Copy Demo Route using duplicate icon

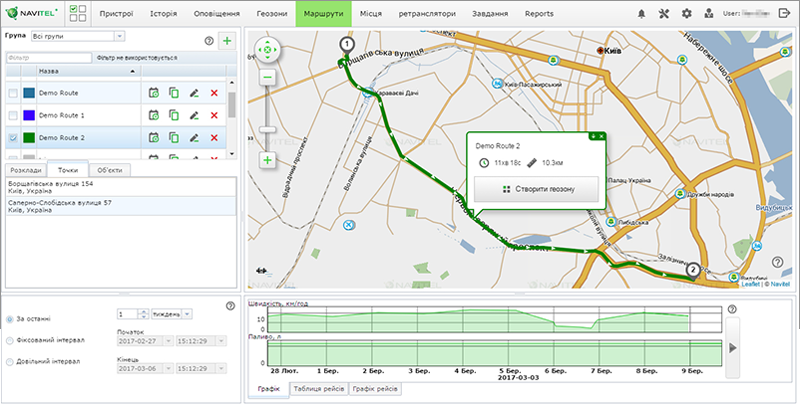click(x=174, y=93)
